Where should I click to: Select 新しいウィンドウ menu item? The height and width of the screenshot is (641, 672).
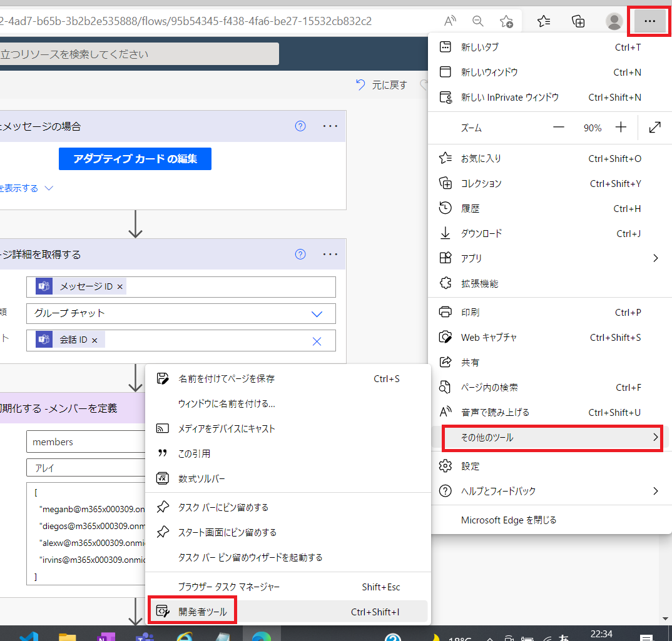tap(550, 72)
